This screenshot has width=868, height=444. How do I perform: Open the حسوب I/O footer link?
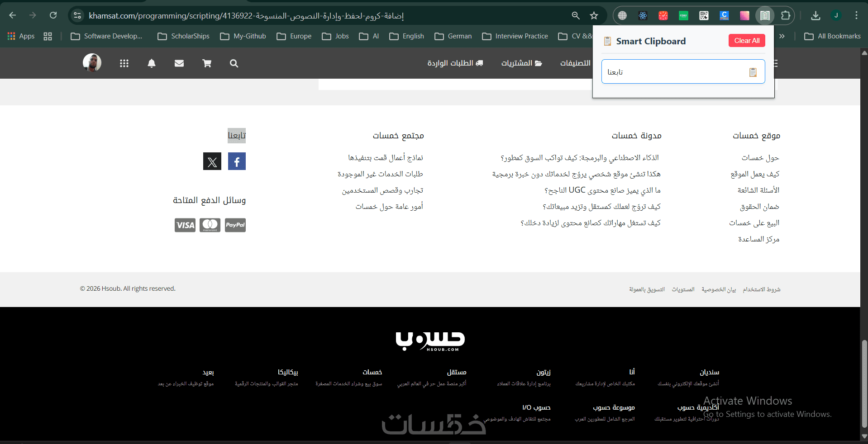tap(536, 407)
